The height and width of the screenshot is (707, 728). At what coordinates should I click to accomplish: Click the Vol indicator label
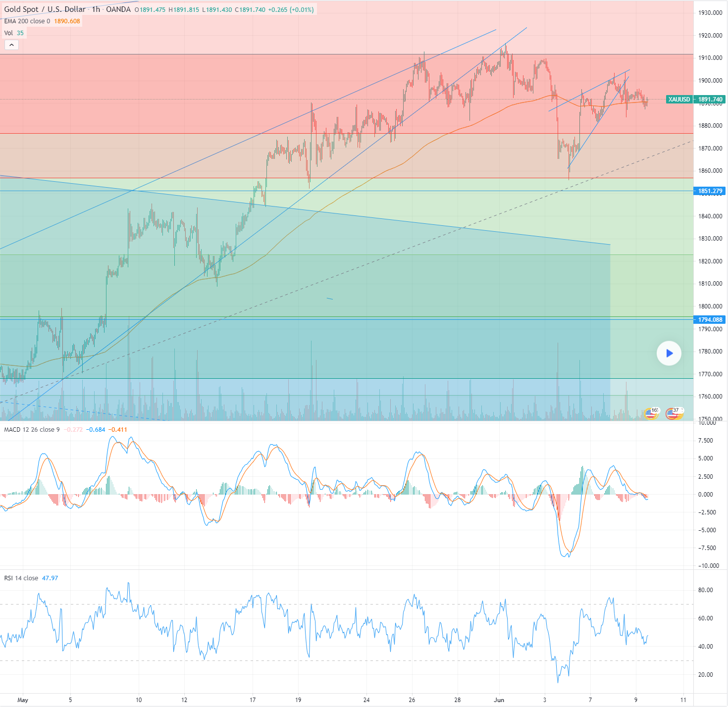(8, 33)
